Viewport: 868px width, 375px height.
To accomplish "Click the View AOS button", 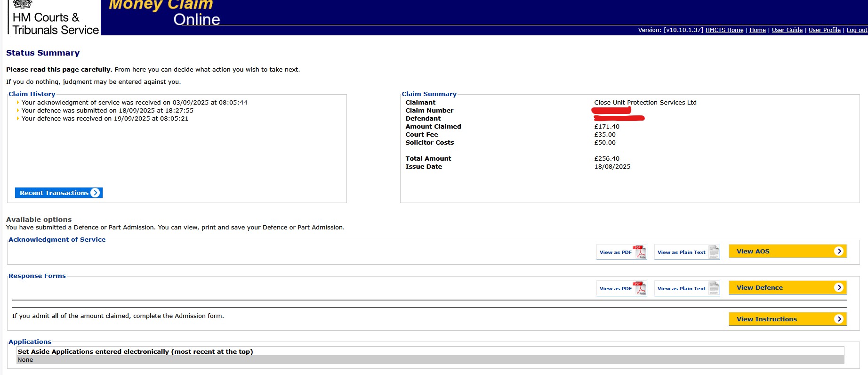I will tap(788, 251).
